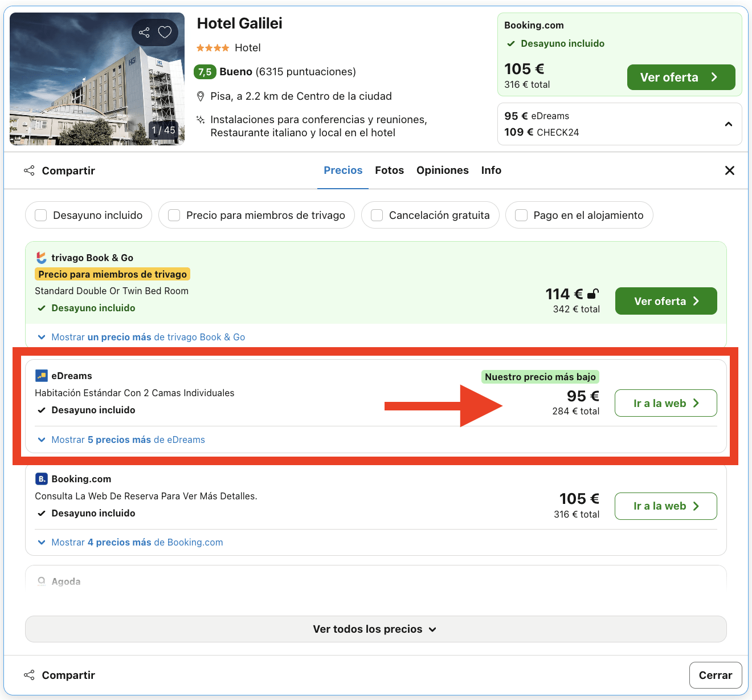Click the Booking.com B logo icon

click(x=41, y=479)
